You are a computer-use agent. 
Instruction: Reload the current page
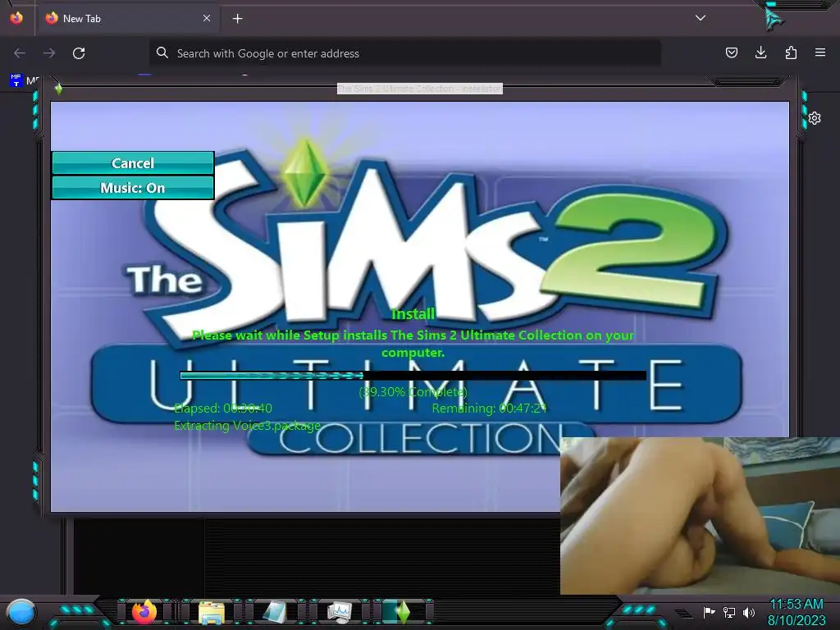[79, 53]
